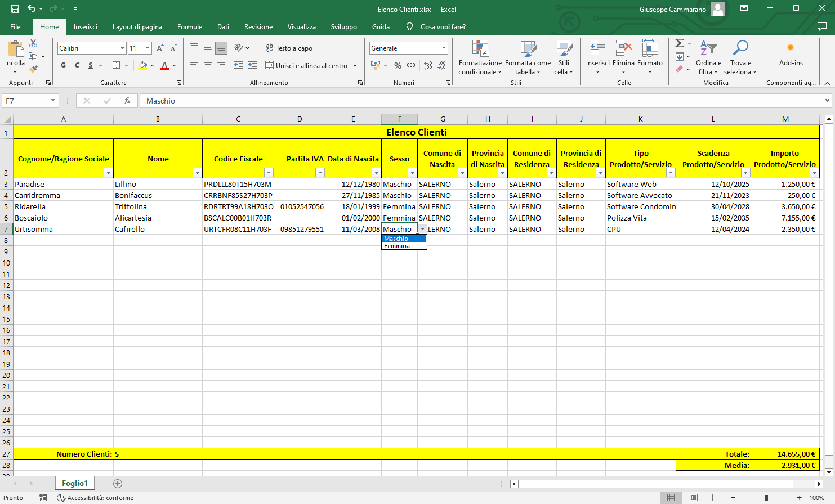The width and height of the screenshot is (835, 504).
Task: Add a new sheet with the plus button
Action: point(118,483)
